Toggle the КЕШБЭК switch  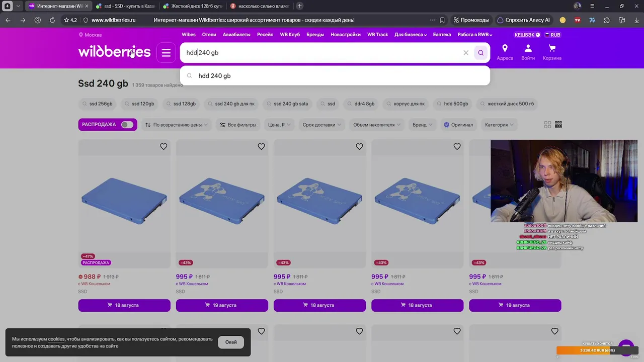coord(527,35)
